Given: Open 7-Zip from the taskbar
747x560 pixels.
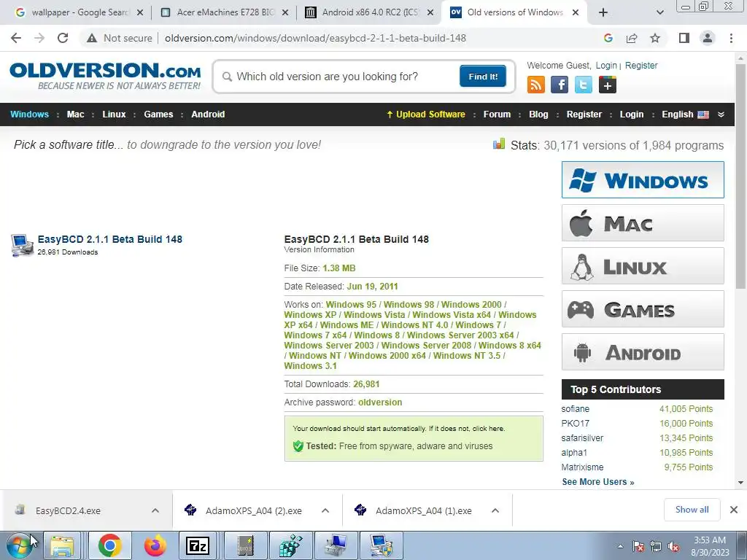Looking at the screenshot, I should [198, 545].
